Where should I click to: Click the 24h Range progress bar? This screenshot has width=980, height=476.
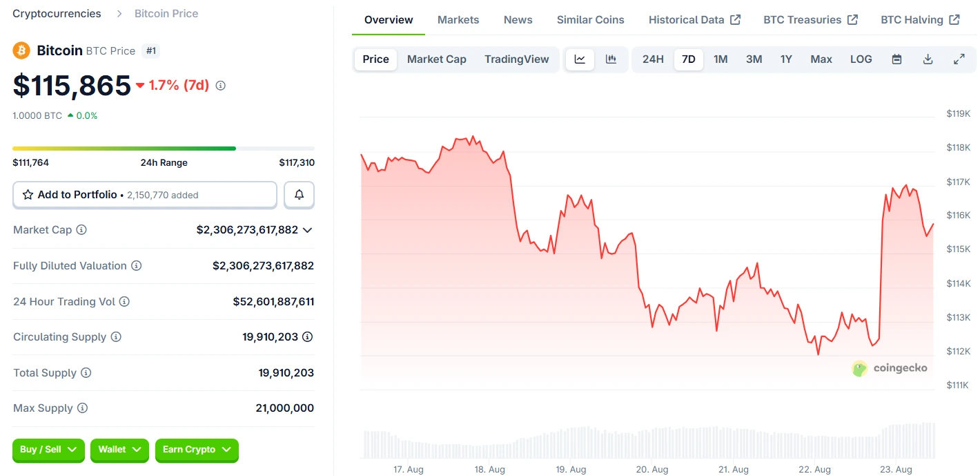(163, 148)
